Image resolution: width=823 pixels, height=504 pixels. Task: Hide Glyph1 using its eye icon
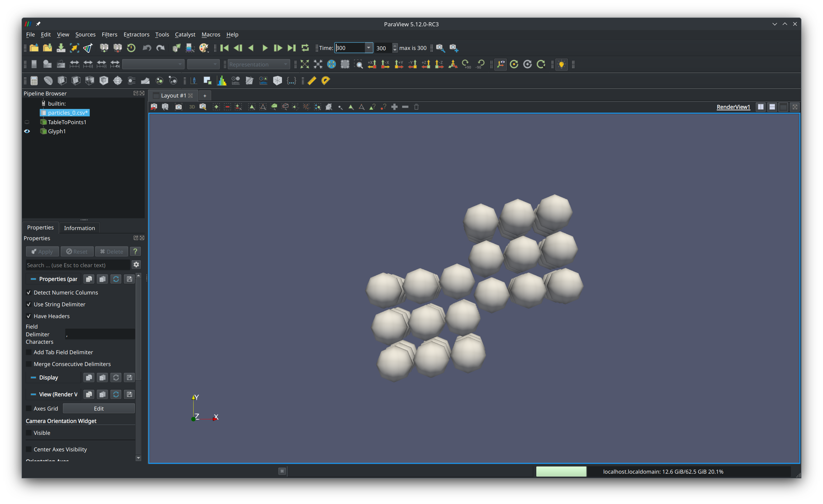(27, 131)
